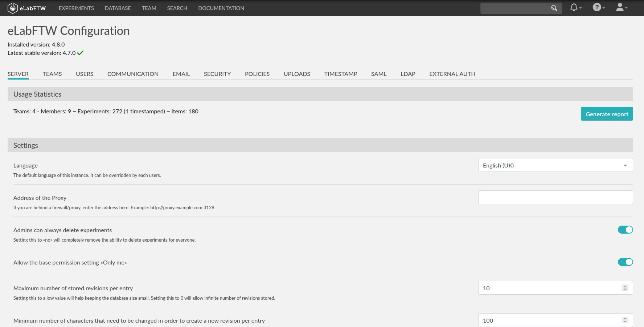Open the user account menu
This screenshot has width=644, height=327.
click(x=622, y=8)
